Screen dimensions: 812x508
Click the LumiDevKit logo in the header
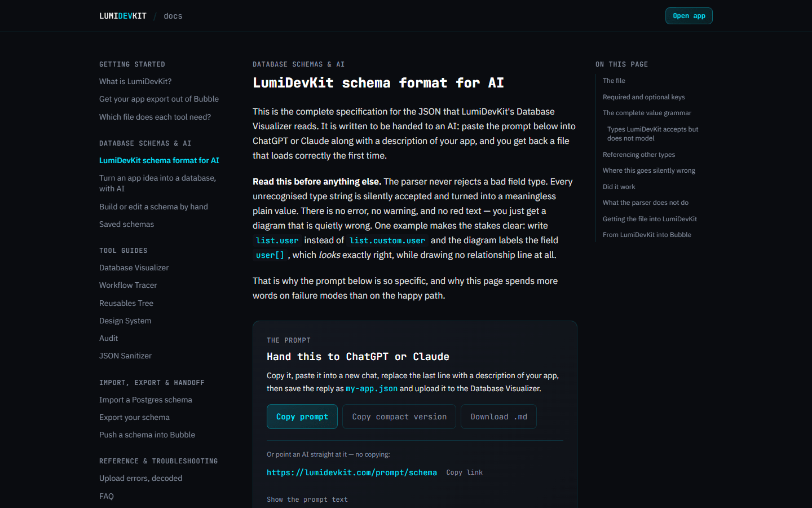(123, 16)
